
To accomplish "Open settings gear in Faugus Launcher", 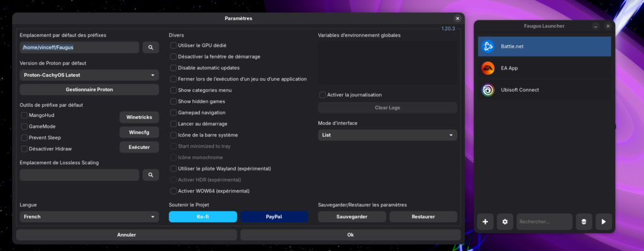I will [x=505, y=222].
